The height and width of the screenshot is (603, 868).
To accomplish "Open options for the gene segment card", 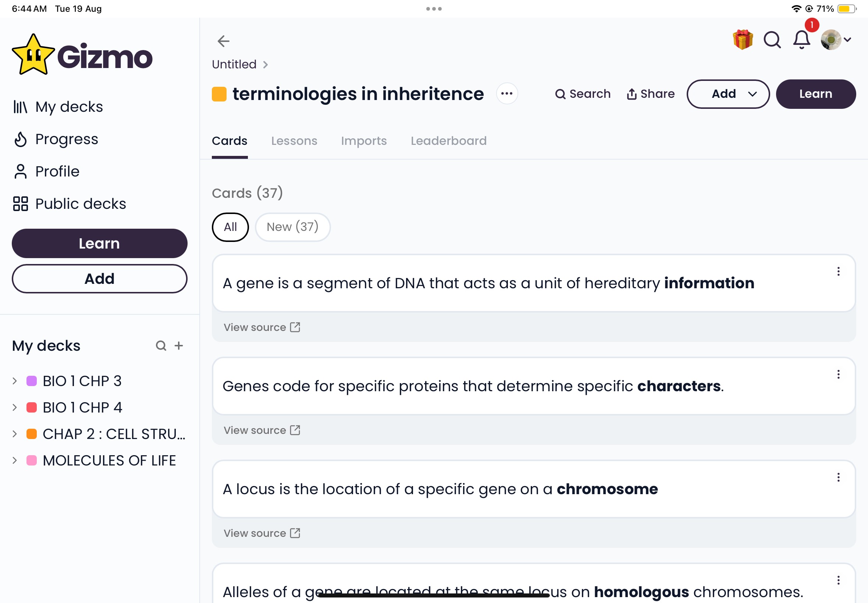I will pos(838,272).
